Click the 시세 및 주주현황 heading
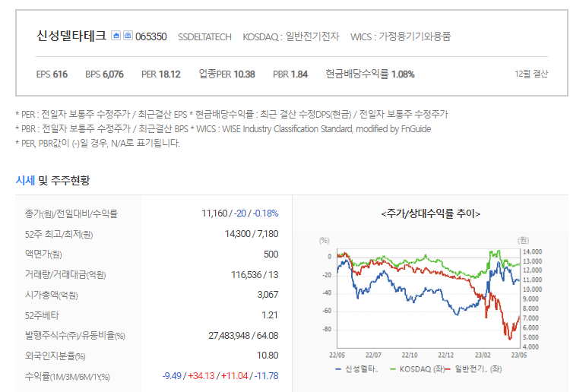Viewport: 570px width, 392px height. click(x=52, y=180)
